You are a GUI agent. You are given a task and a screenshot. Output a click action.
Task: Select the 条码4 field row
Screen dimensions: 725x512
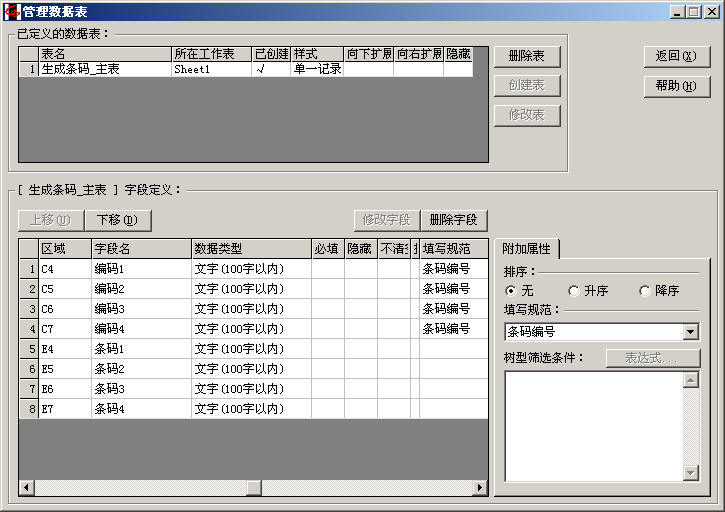(x=140, y=409)
